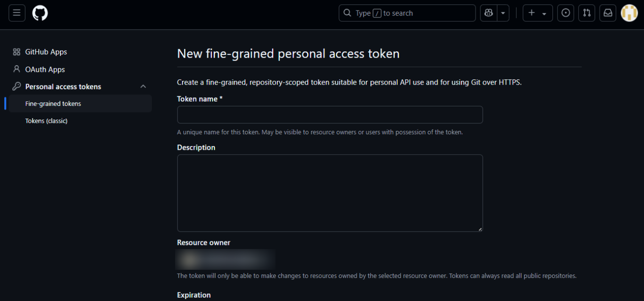Grab the Description textarea resize handle
The image size is (644, 301).
point(480,229)
